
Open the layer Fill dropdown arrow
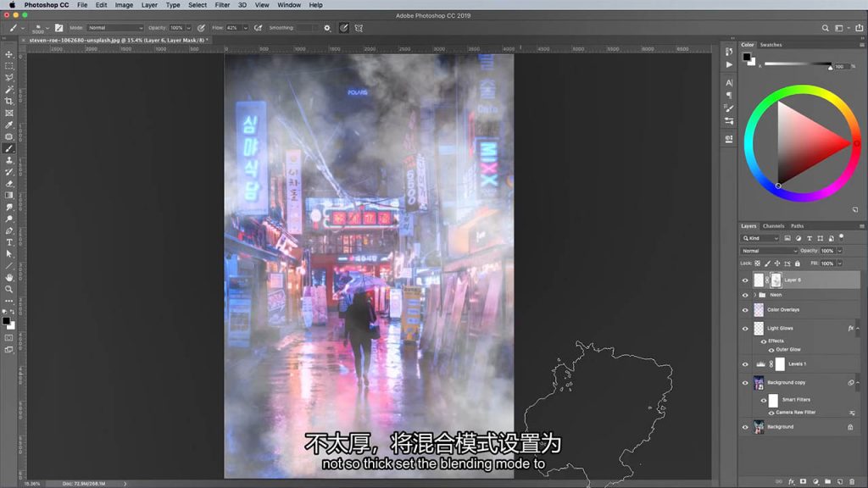point(840,263)
